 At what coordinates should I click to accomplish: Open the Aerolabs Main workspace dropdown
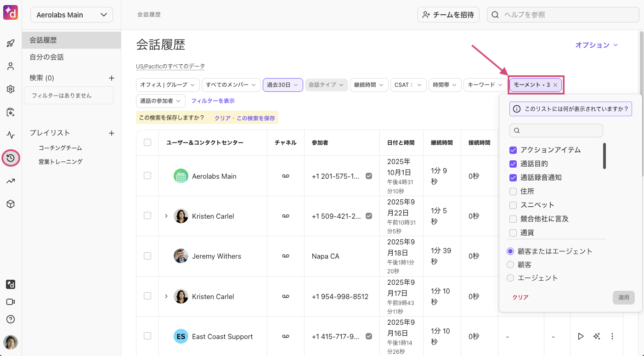[x=72, y=15]
